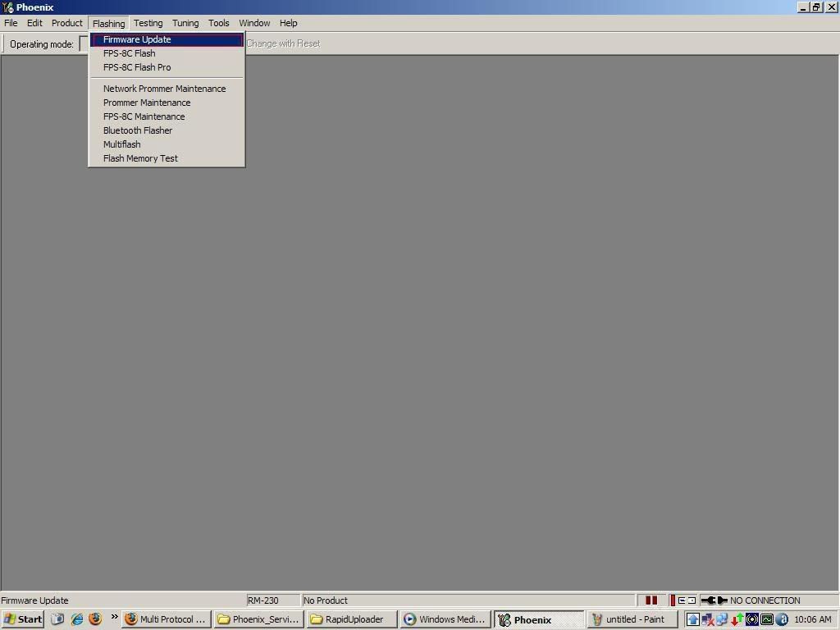Image resolution: width=840 pixels, height=630 pixels.
Task: Launch Internet Explorer from quick launch
Action: (76, 619)
